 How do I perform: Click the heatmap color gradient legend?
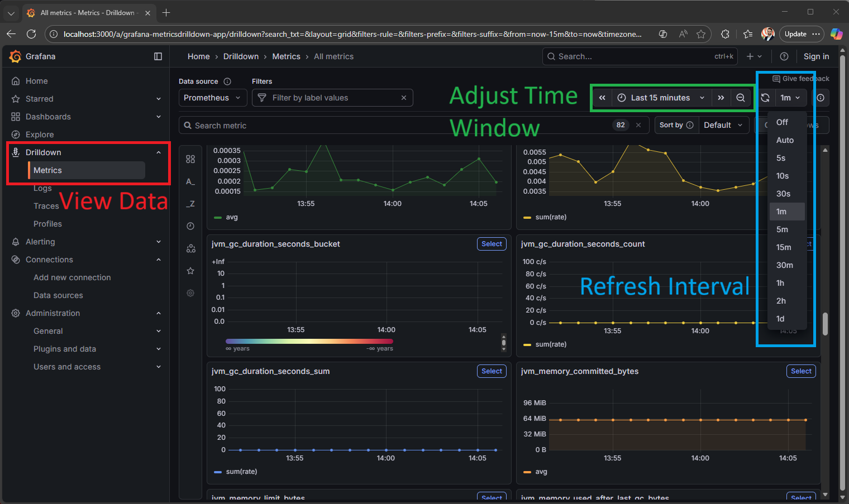click(309, 341)
